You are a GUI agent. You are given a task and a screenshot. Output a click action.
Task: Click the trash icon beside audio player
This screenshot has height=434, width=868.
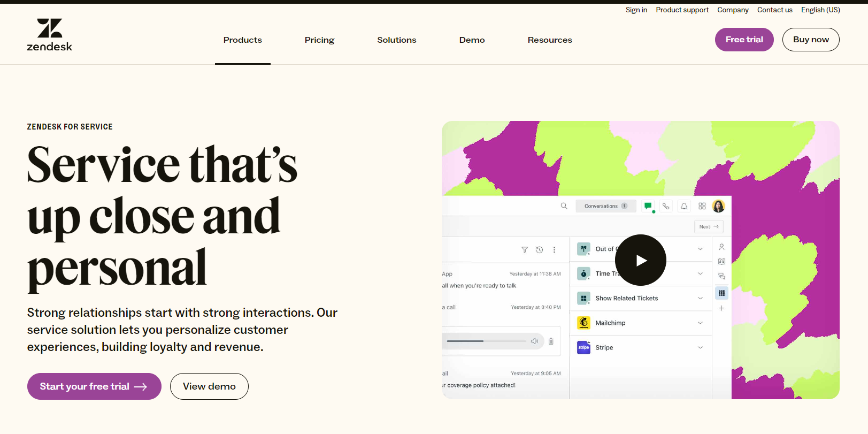coord(551,341)
